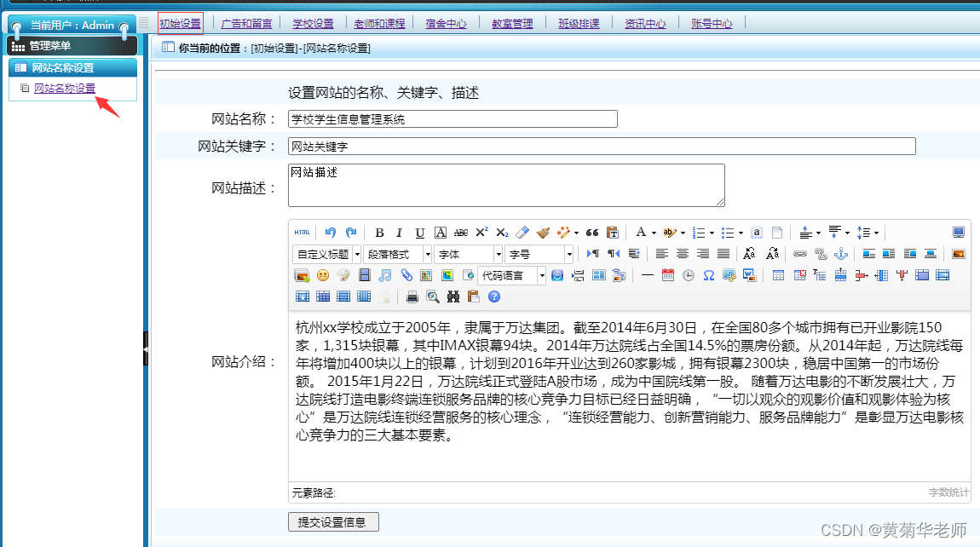Image resolution: width=980 pixels, height=547 pixels.
Task: Apply subscript formatting
Action: pos(503,233)
